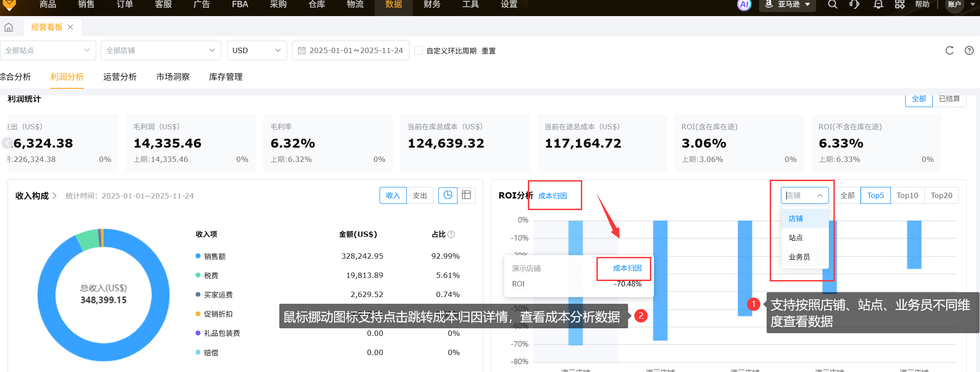Go to the home tab icon

point(8,28)
